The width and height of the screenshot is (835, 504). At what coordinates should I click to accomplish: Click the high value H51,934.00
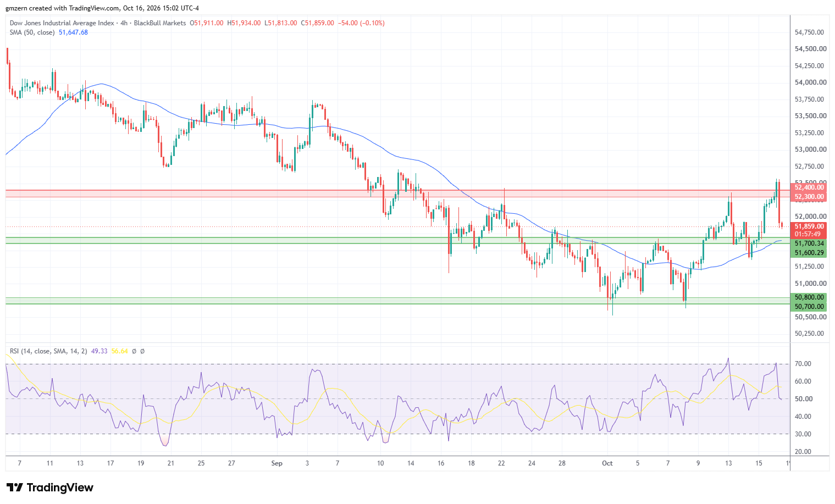(x=245, y=23)
